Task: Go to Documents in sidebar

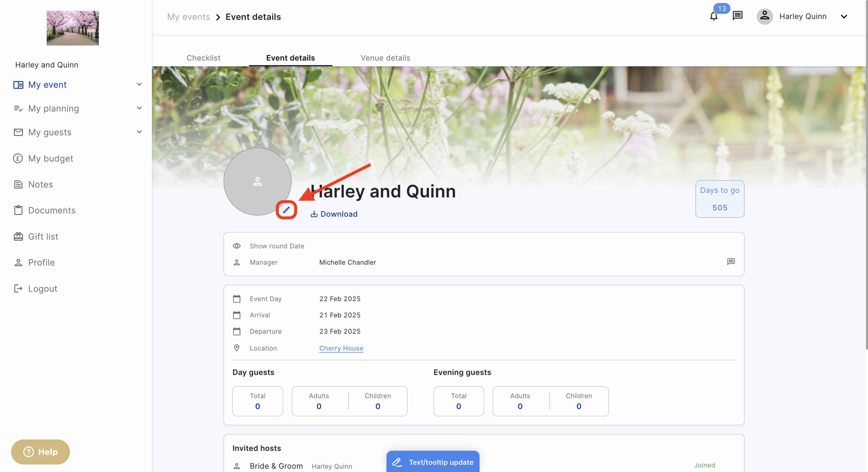Action: (52, 210)
